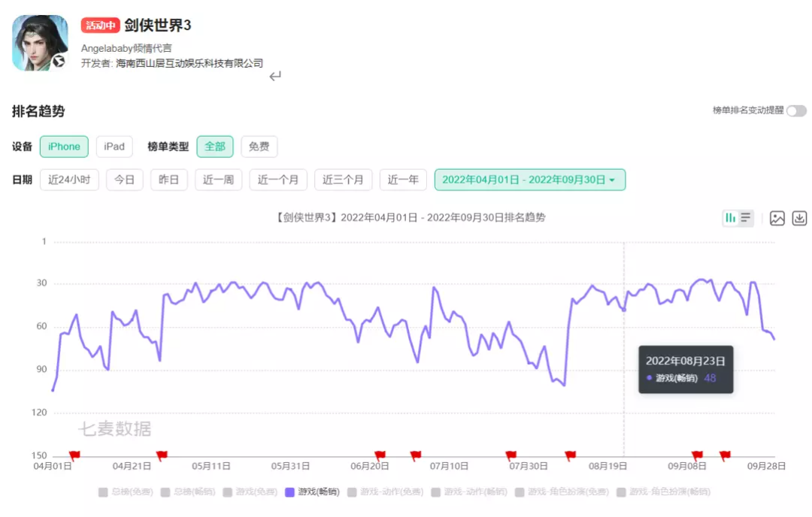Click red flag just before 07月30日
Image resolution: width=812 pixels, height=517 pixels.
coord(511,455)
